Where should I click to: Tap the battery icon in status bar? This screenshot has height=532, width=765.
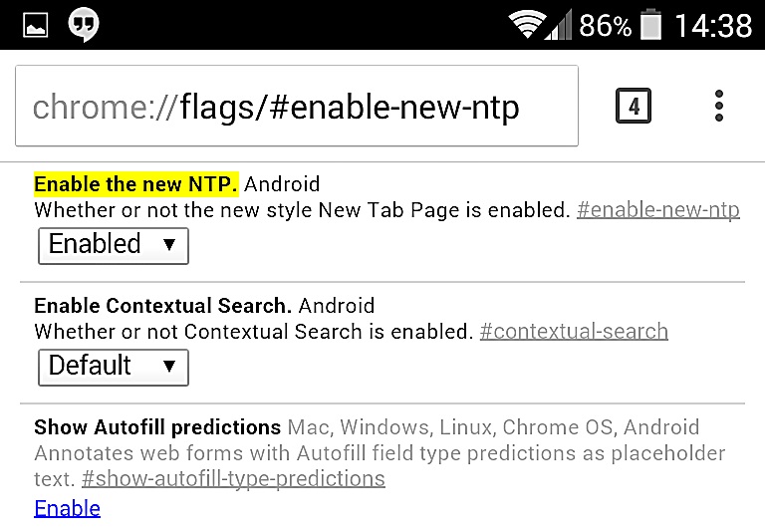point(650,24)
